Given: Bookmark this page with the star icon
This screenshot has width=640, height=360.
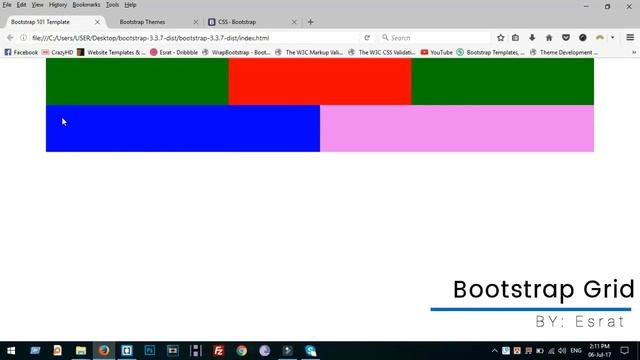Looking at the screenshot, I should tap(500, 38).
